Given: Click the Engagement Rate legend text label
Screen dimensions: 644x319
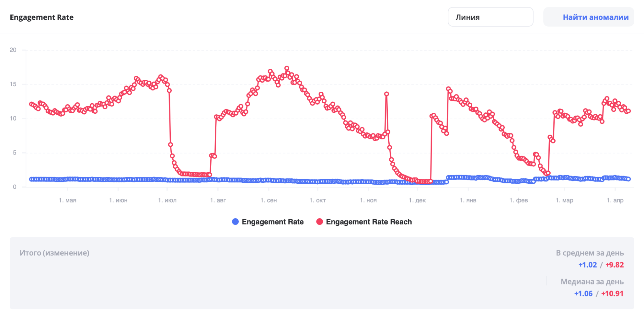Looking at the screenshot, I should point(272,222).
